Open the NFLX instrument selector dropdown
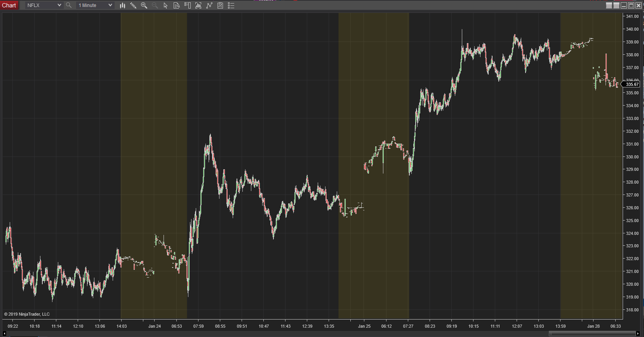Image resolution: width=644 pixels, height=337 pixels. (x=44, y=5)
